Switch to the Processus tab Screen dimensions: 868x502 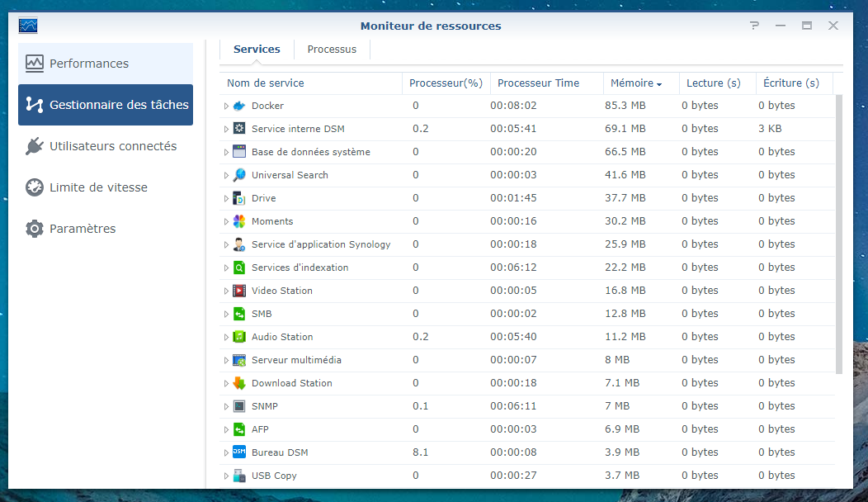332,50
